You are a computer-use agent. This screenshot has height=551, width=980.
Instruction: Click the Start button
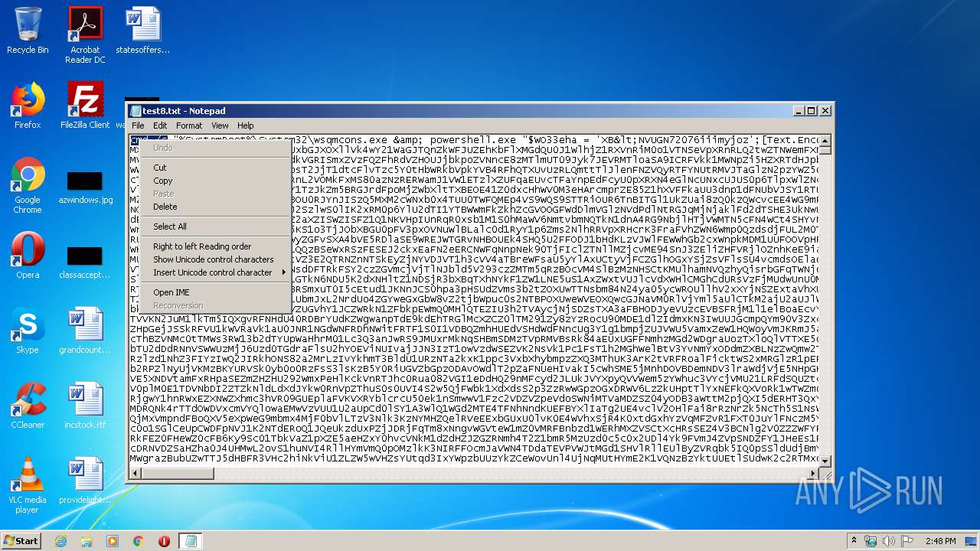pos(21,541)
